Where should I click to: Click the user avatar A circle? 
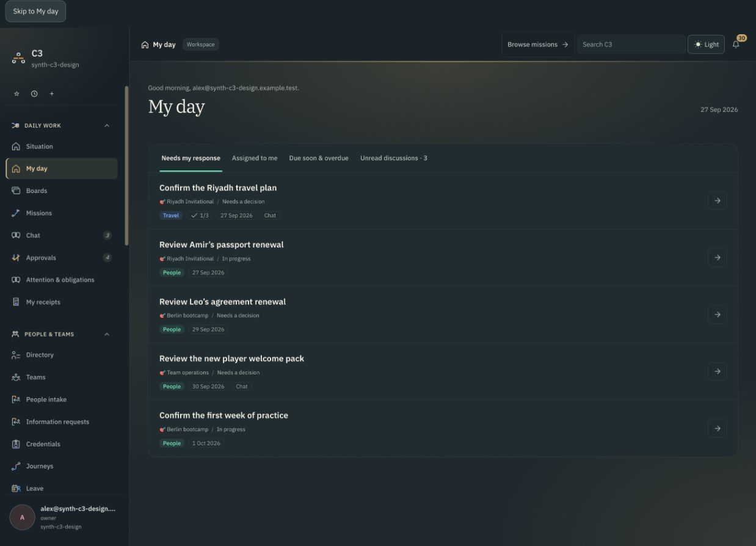23,517
